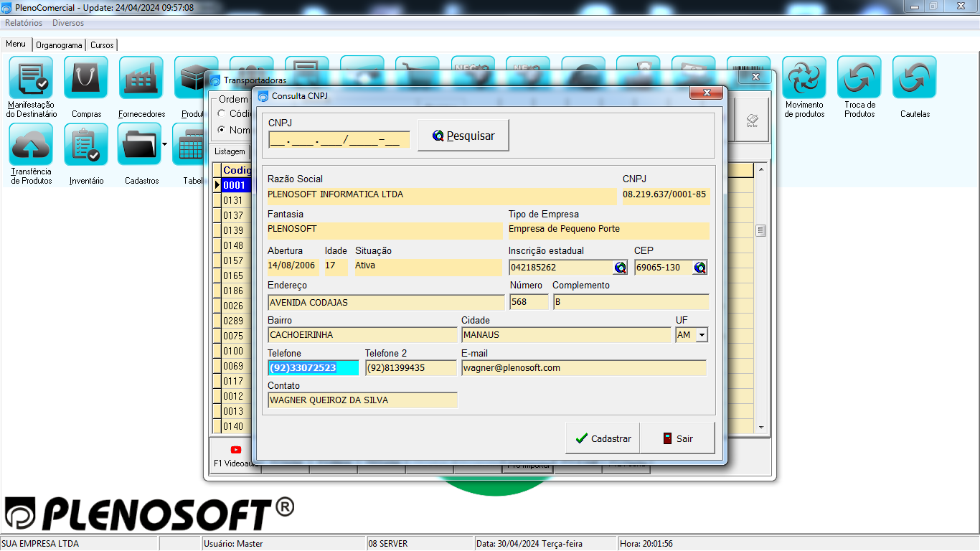980x551 pixels.
Task: Click the Cidade field MANAUS
Action: [x=566, y=335]
